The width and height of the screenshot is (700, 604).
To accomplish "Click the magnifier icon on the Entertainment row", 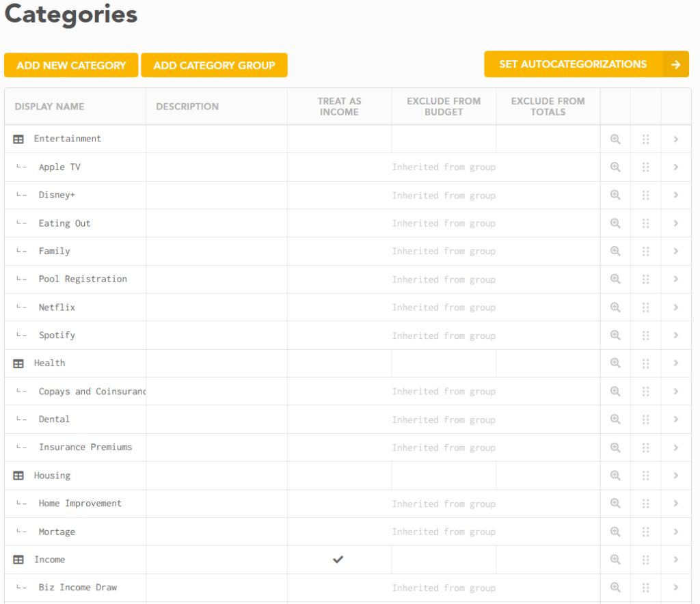I will [x=615, y=139].
